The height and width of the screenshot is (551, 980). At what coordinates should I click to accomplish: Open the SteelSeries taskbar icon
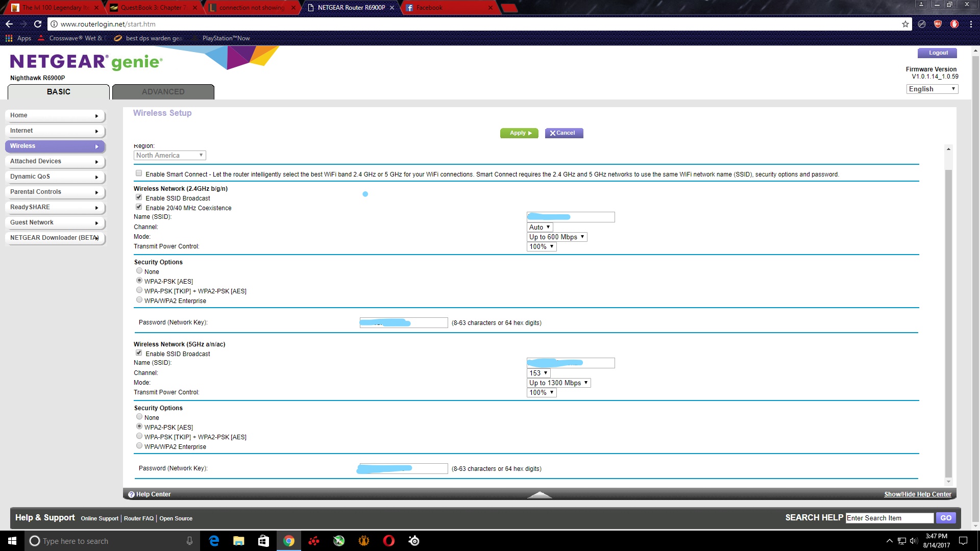point(414,541)
